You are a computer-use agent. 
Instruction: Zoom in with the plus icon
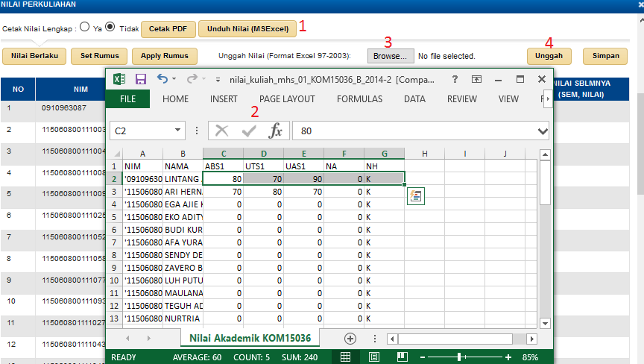tap(508, 357)
